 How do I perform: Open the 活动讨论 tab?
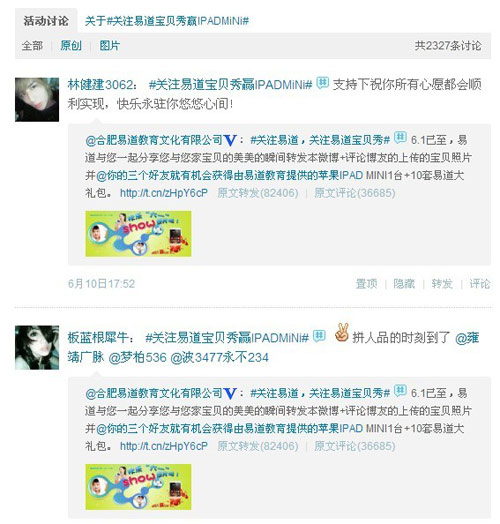pyautogui.click(x=46, y=21)
